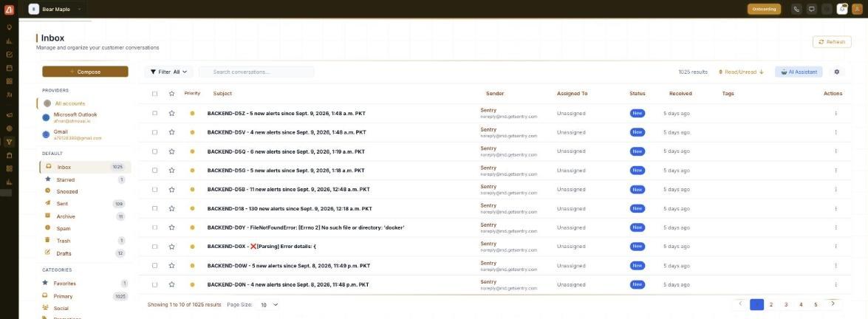Select the Primary category
Viewport: 868px width, 319px height.
[x=85, y=296]
